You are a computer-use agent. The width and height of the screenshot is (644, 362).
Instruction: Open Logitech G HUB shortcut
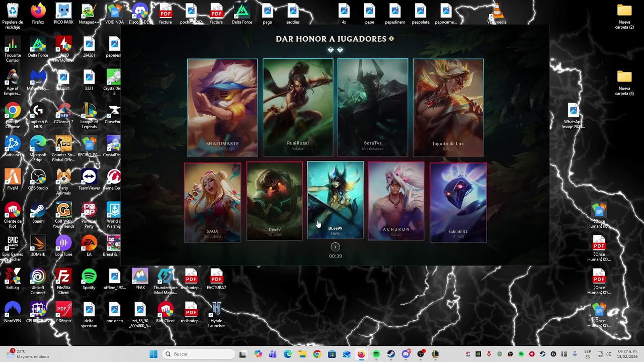tap(38, 116)
